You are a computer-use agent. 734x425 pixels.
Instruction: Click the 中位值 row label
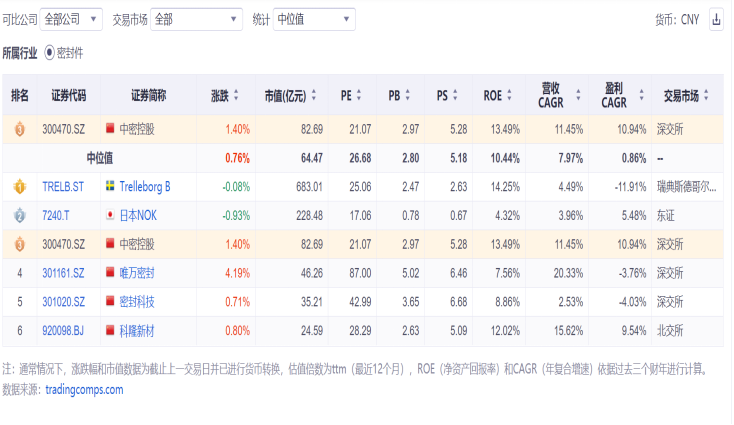click(99, 158)
